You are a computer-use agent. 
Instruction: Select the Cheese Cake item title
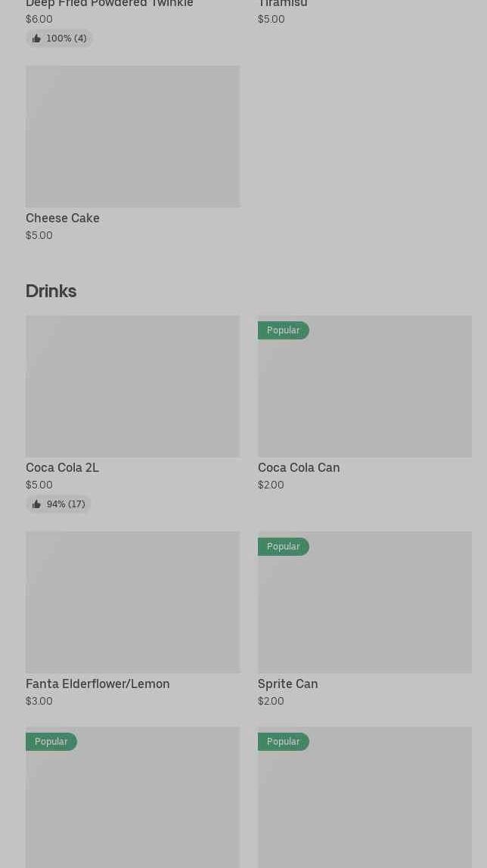pos(63,218)
